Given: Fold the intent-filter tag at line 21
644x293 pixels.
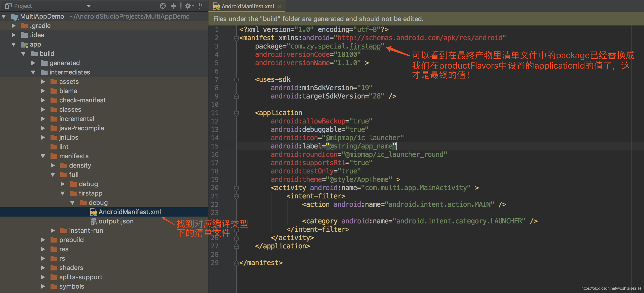Looking at the screenshot, I should [x=236, y=196].
